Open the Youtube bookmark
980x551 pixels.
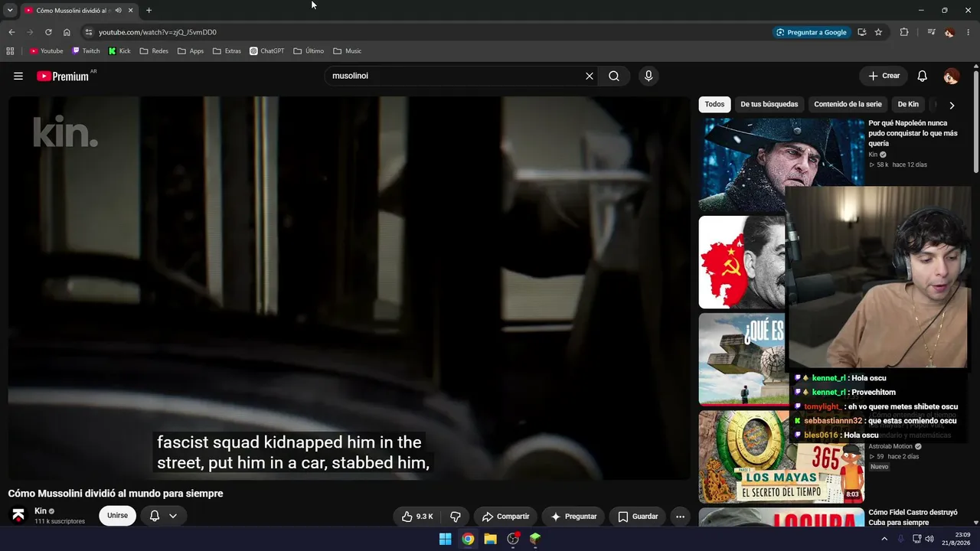pos(46,51)
